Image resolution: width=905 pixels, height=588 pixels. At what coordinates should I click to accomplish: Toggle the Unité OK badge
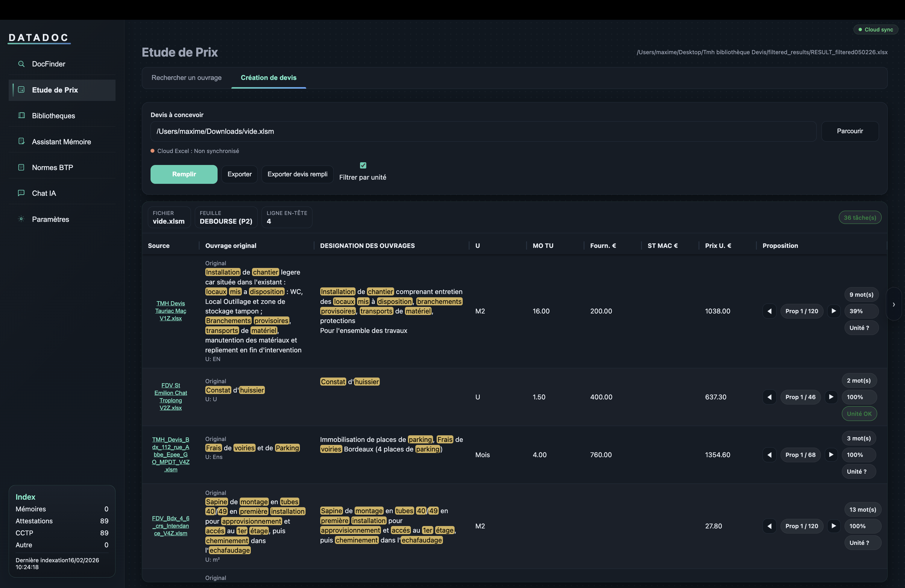[x=859, y=414]
